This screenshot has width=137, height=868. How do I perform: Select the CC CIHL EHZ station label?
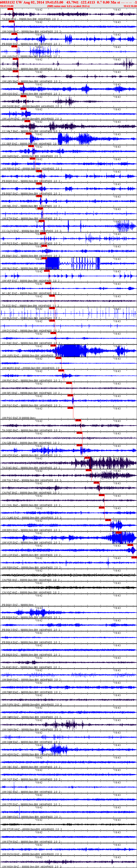(x=31, y=505)
